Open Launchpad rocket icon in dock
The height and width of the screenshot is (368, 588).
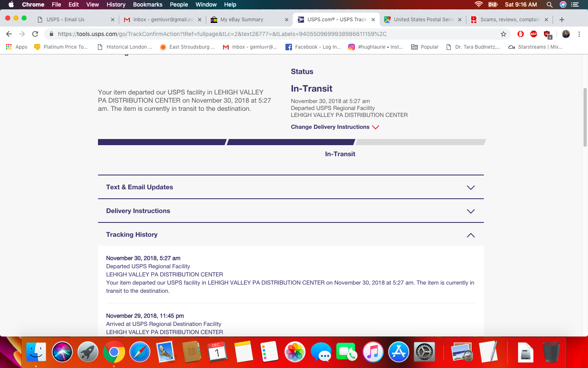tap(88, 352)
